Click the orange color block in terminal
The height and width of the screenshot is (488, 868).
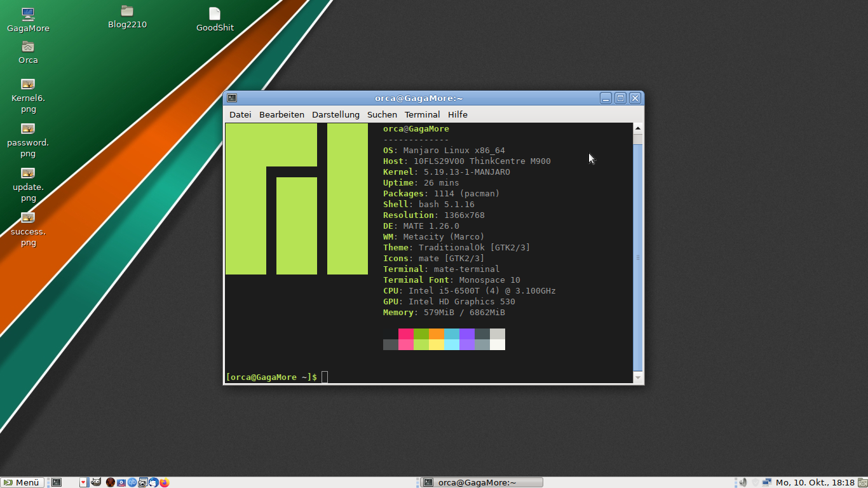(437, 334)
